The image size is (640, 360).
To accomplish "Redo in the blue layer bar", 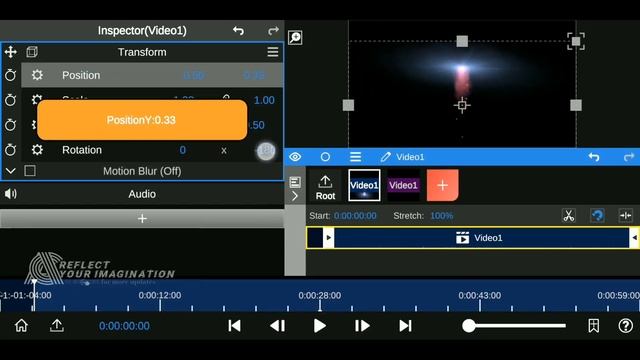I will (629, 157).
